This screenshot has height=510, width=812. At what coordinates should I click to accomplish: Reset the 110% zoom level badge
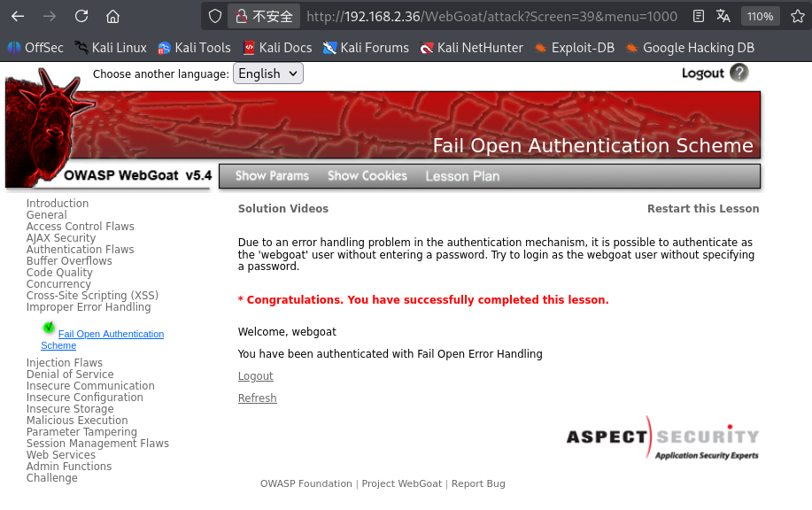(x=760, y=17)
